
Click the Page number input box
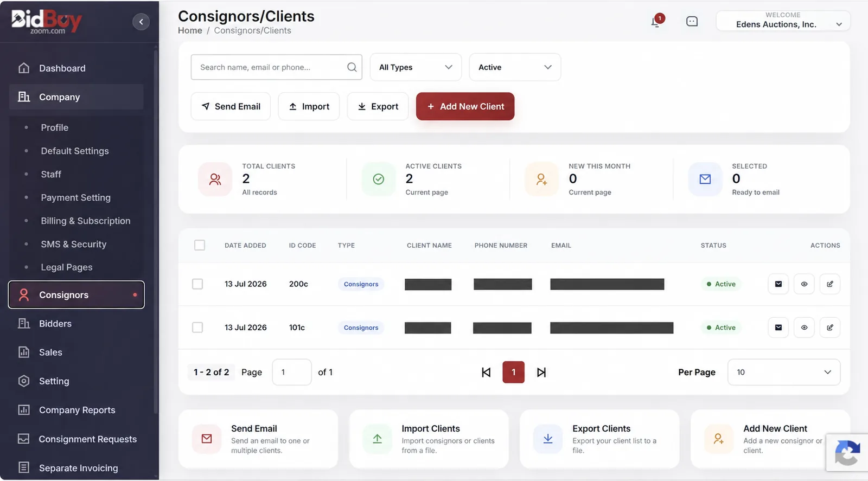(291, 372)
